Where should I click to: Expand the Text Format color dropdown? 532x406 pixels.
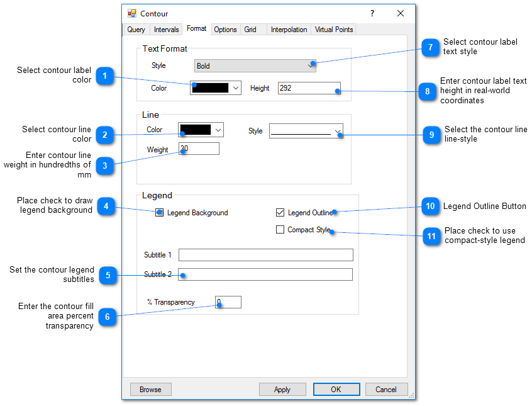click(x=236, y=88)
